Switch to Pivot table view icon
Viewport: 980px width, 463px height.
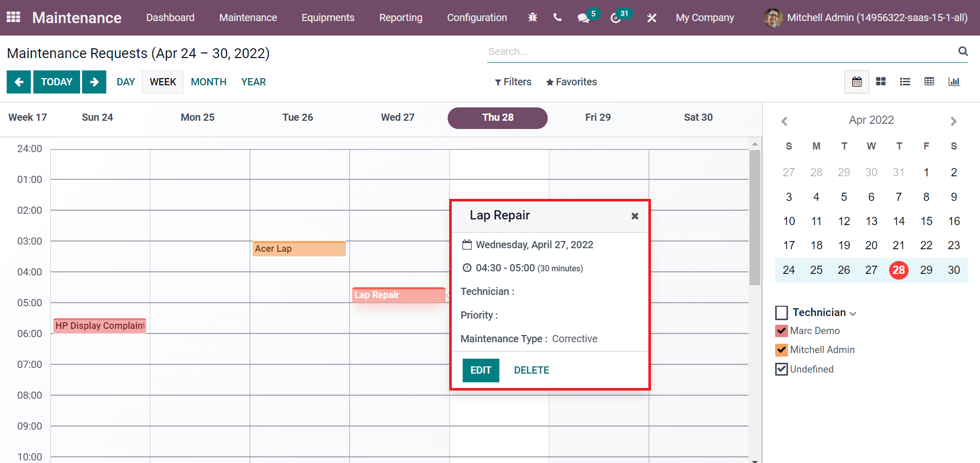(929, 82)
